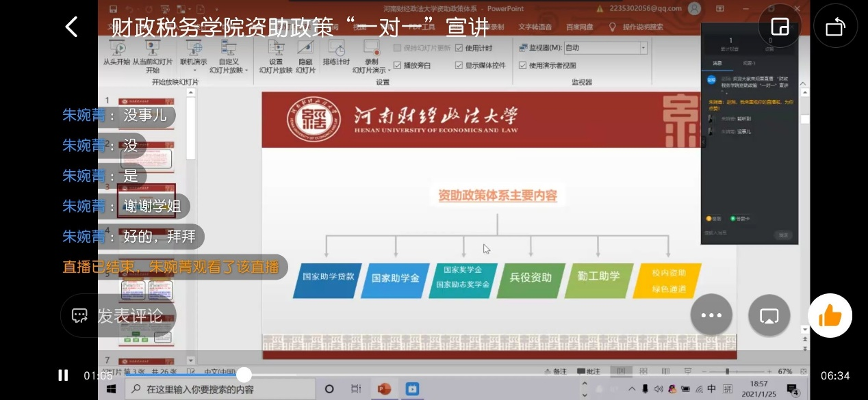Toggle the 播放旁白 checkbox
This screenshot has width=868, height=400.
(398, 66)
